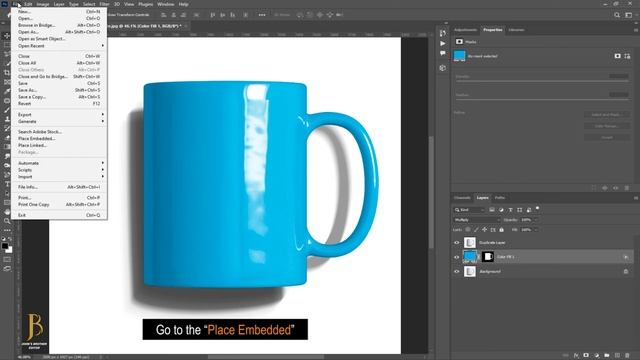Open the options bar more options ellipsis

262,15
